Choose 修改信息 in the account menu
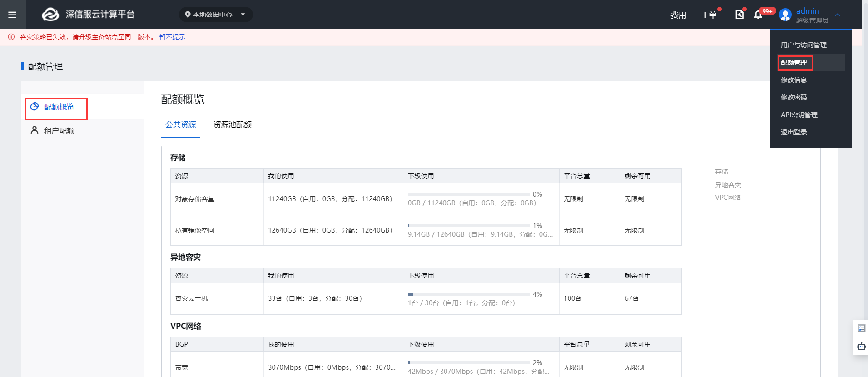Image resolution: width=868 pixels, height=377 pixels. point(794,80)
